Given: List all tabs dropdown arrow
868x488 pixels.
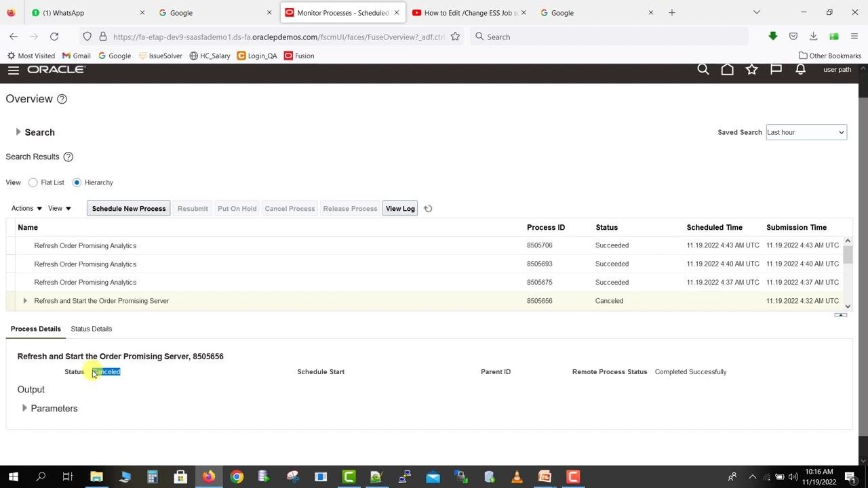Looking at the screenshot, I should tap(757, 12).
